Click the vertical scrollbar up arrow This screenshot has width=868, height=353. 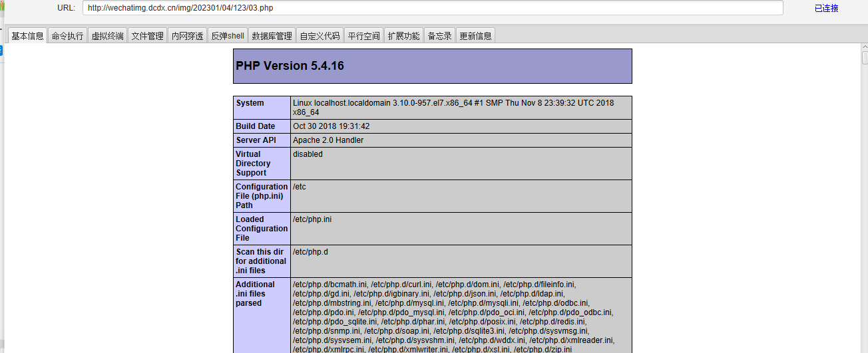[x=865, y=48]
